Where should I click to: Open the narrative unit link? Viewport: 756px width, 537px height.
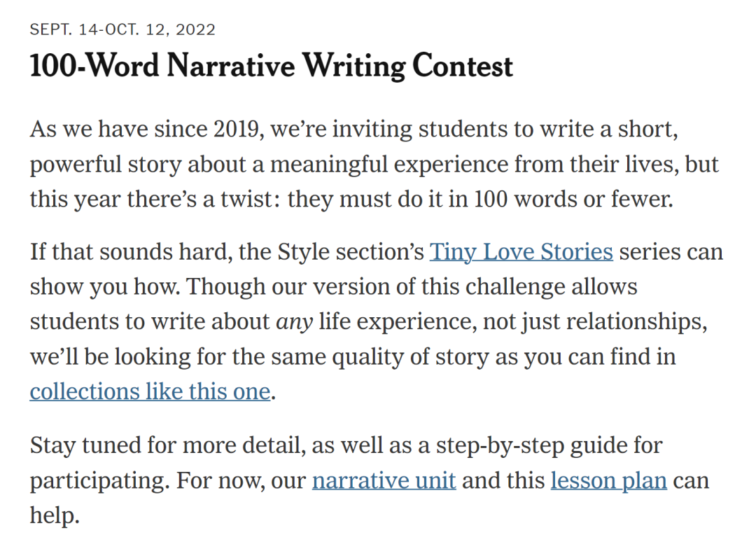(x=384, y=480)
